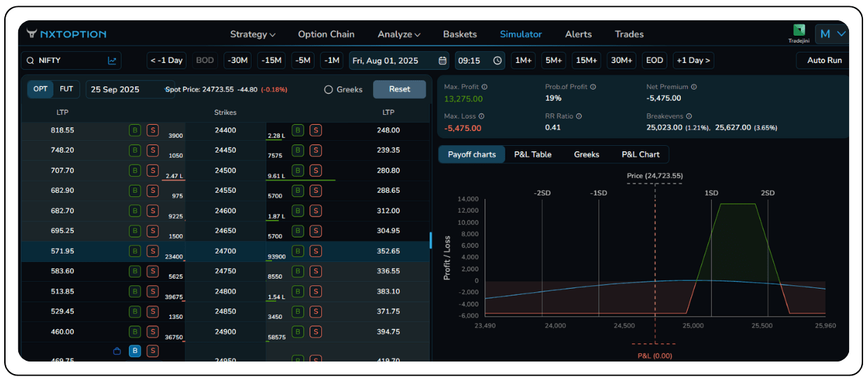Click the Max. Profit info icon

pos(484,87)
